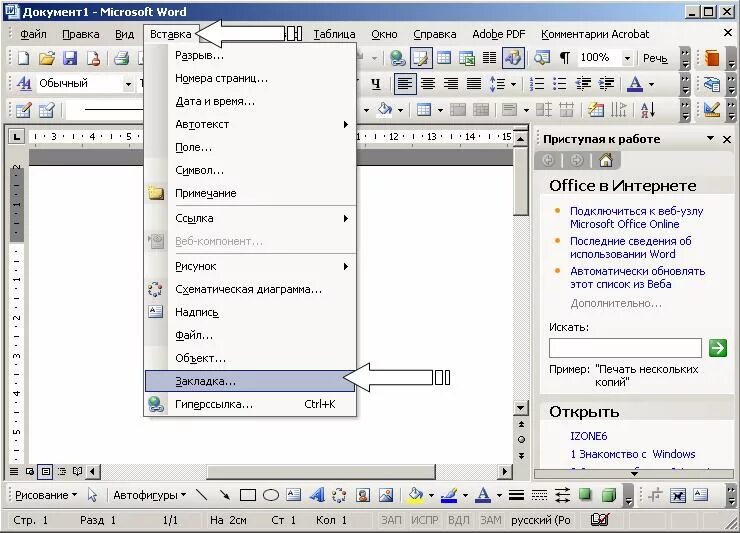Click the horizontal scrollbar right arrow
Viewport: 740px width, 533px height.
[505, 471]
